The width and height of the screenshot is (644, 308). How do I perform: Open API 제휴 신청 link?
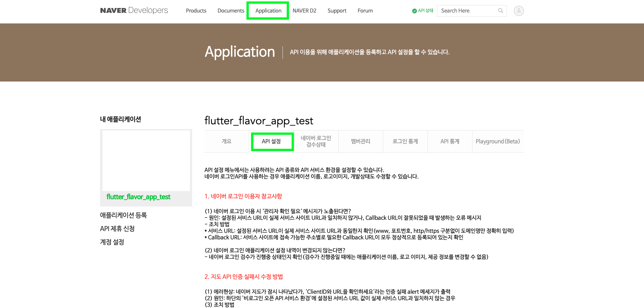pos(117,229)
